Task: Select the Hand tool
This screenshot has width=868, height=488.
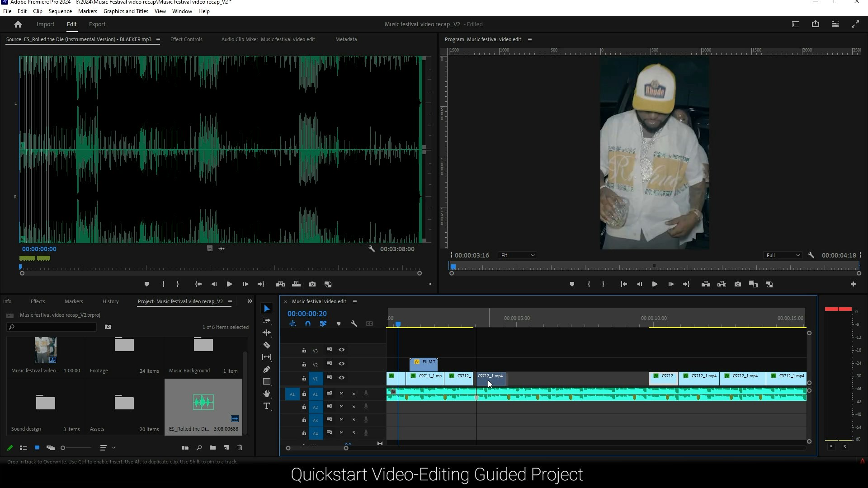Action: point(267,394)
